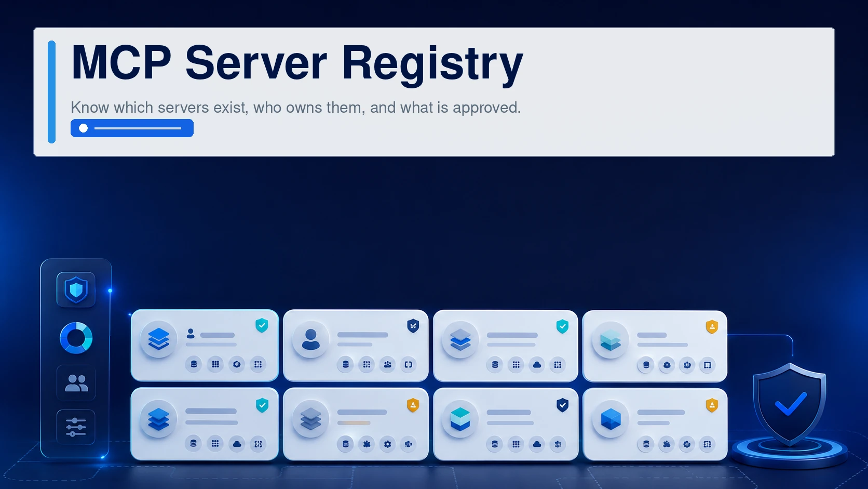The image size is (868, 489).
Task: Click the large shield with blue checkmark
Action: [x=790, y=404]
